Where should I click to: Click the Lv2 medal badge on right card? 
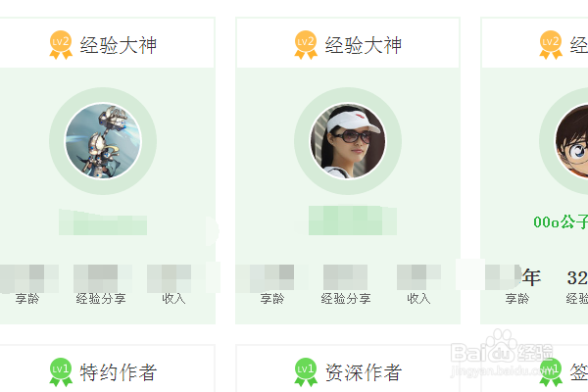[x=551, y=45]
